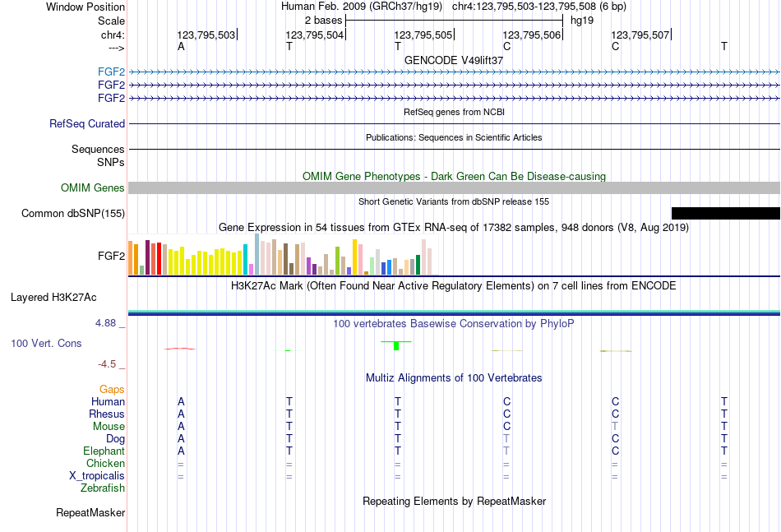Click the Zebrafish species row label

click(x=103, y=488)
